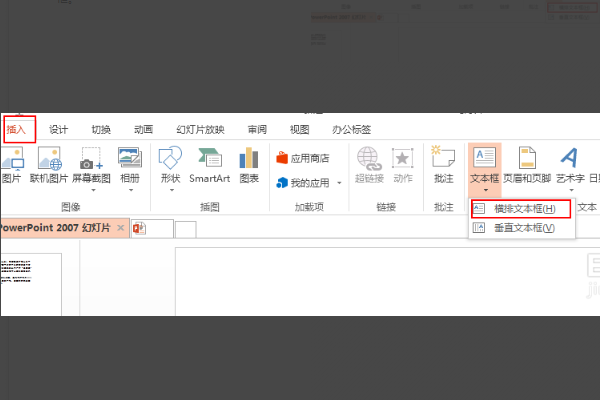Viewport: 600px width, 400px height.
Task: Click the 屏幕截图 camera icon
Action: (x=89, y=158)
